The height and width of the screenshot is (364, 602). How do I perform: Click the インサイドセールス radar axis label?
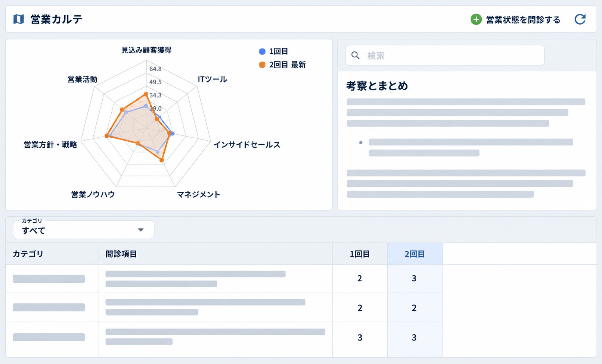pos(247,145)
